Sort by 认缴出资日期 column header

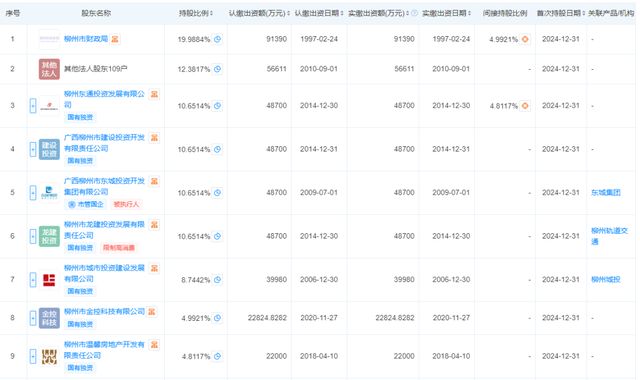(319, 13)
